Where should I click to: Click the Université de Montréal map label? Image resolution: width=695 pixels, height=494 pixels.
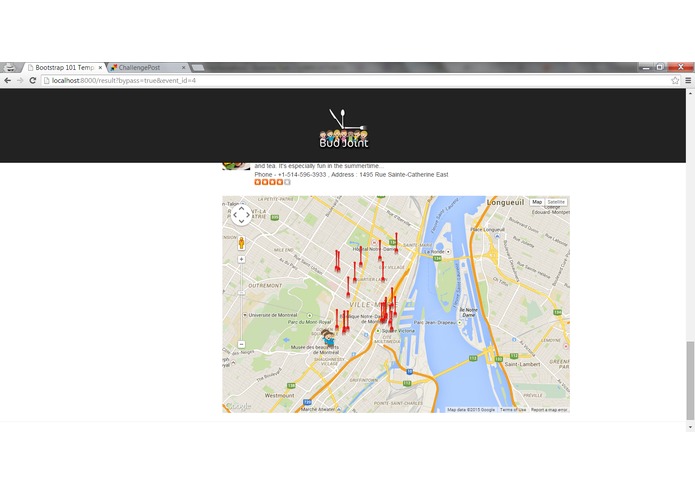click(273, 315)
